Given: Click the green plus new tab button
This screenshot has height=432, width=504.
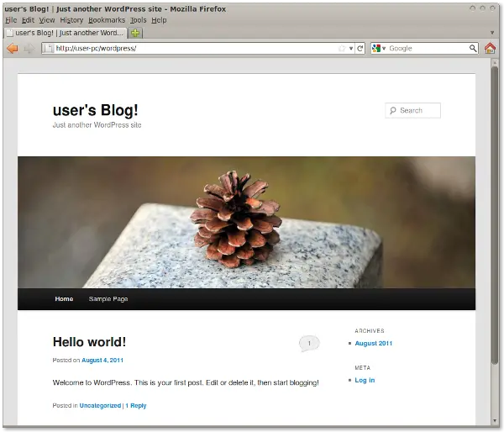Looking at the screenshot, I should tap(135, 33).
